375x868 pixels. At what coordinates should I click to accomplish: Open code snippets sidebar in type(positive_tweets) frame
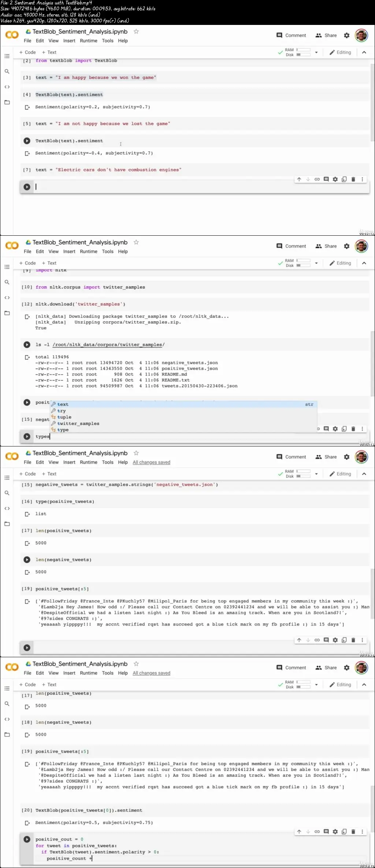7,508
